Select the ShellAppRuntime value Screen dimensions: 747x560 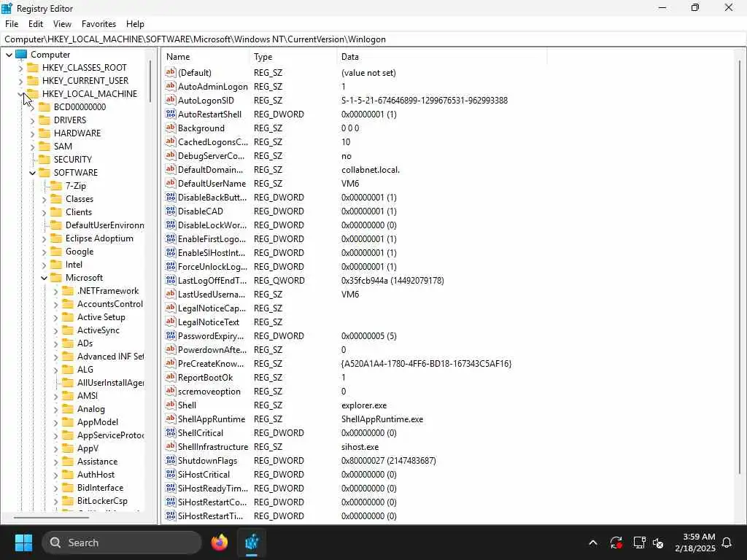(212, 419)
